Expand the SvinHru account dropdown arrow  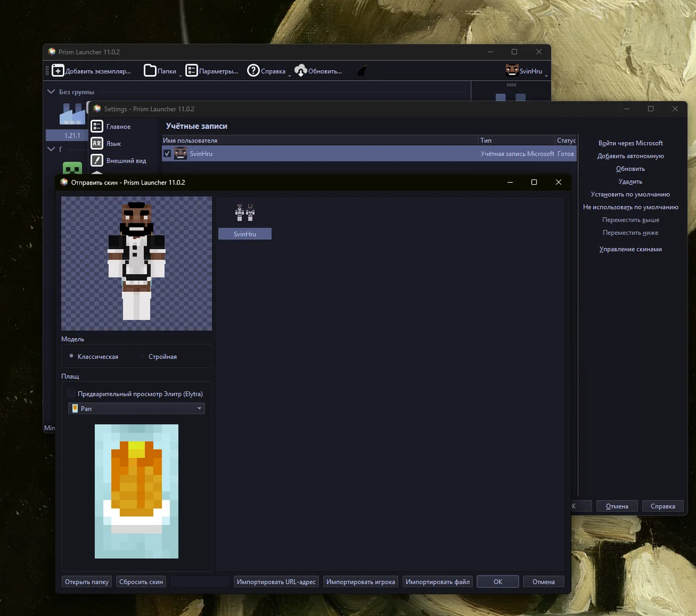point(546,76)
